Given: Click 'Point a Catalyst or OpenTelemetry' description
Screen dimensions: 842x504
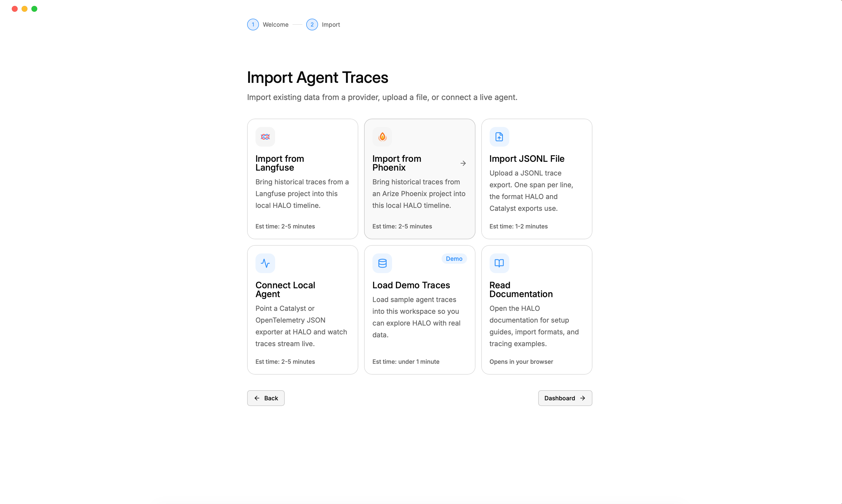Looking at the screenshot, I should tap(301, 326).
